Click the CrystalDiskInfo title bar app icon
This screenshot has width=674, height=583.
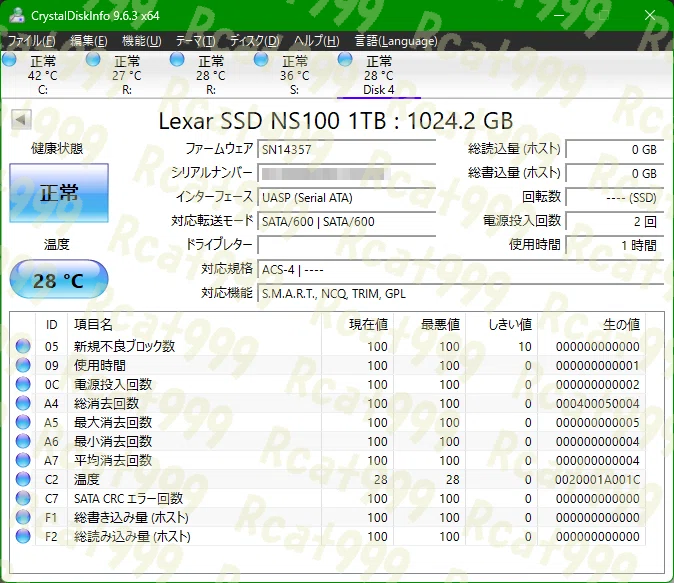point(17,15)
